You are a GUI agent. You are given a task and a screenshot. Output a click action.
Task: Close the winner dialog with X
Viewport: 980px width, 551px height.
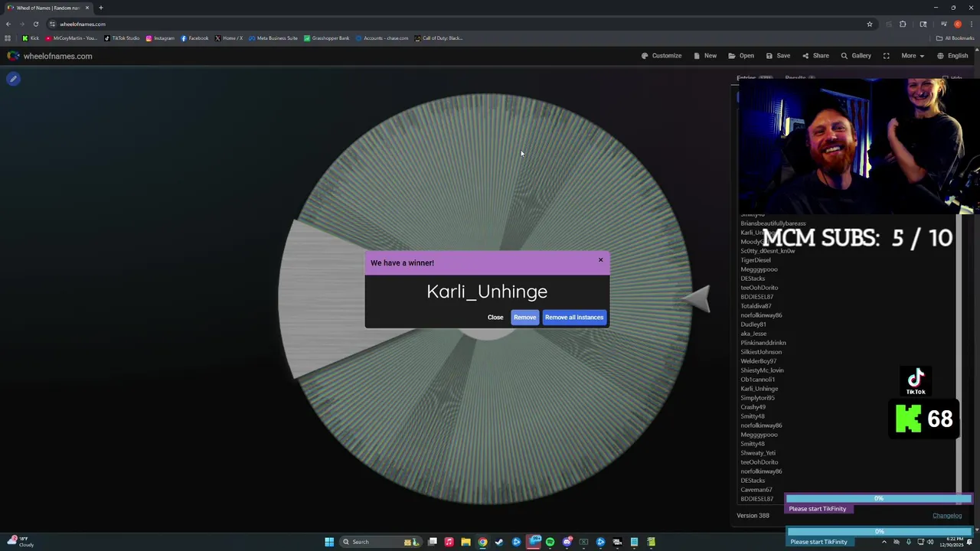coord(600,260)
